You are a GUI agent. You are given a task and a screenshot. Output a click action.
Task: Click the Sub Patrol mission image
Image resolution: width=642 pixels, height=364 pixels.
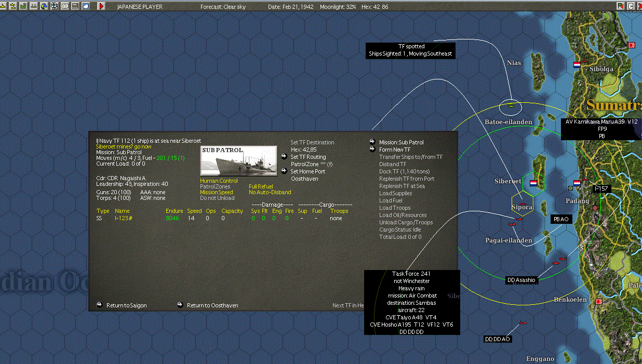click(x=238, y=161)
